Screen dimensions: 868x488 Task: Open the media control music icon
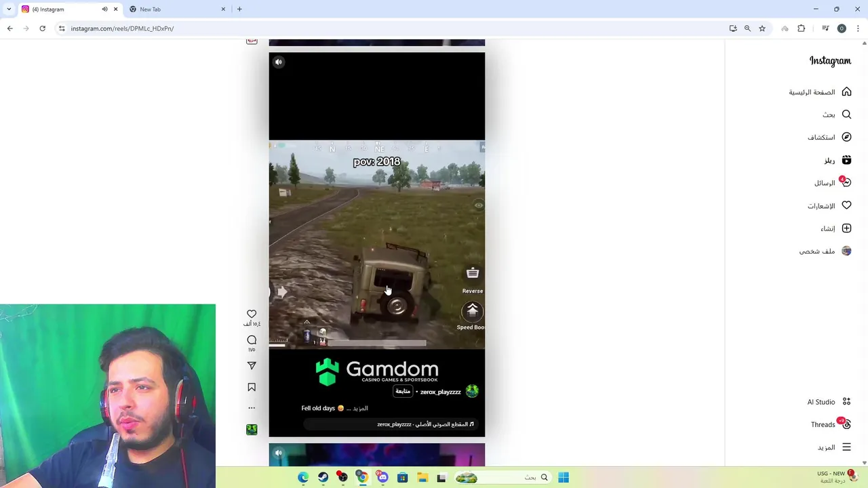coord(825,28)
